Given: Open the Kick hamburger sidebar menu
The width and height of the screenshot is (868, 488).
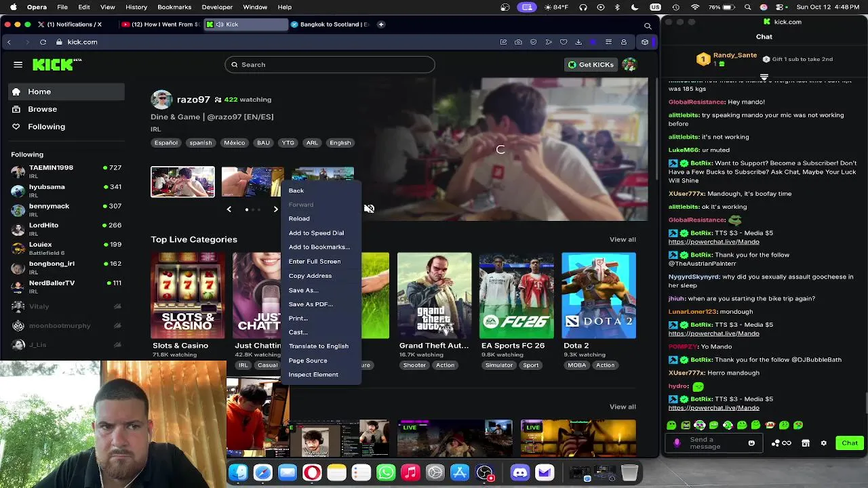Looking at the screenshot, I should (18, 64).
